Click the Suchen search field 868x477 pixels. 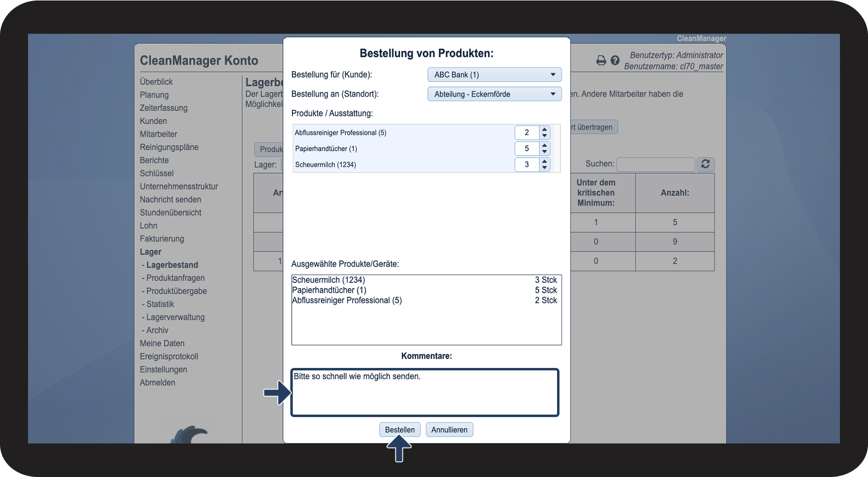click(x=656, y=164)
